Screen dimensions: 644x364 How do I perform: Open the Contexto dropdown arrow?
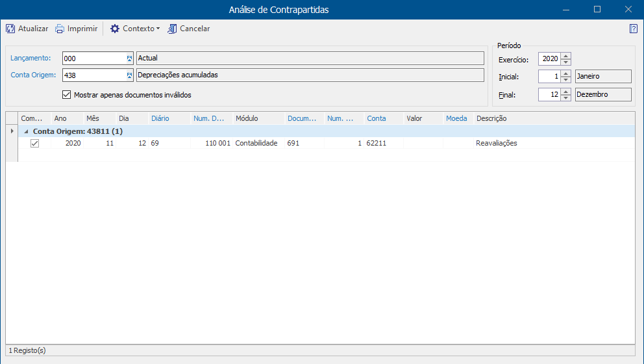[158, 29]
